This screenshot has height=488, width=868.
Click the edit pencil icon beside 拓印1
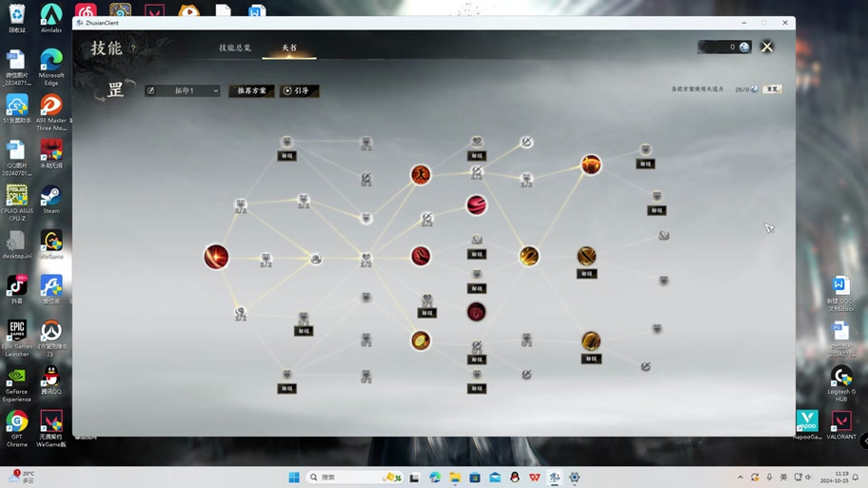150,91
